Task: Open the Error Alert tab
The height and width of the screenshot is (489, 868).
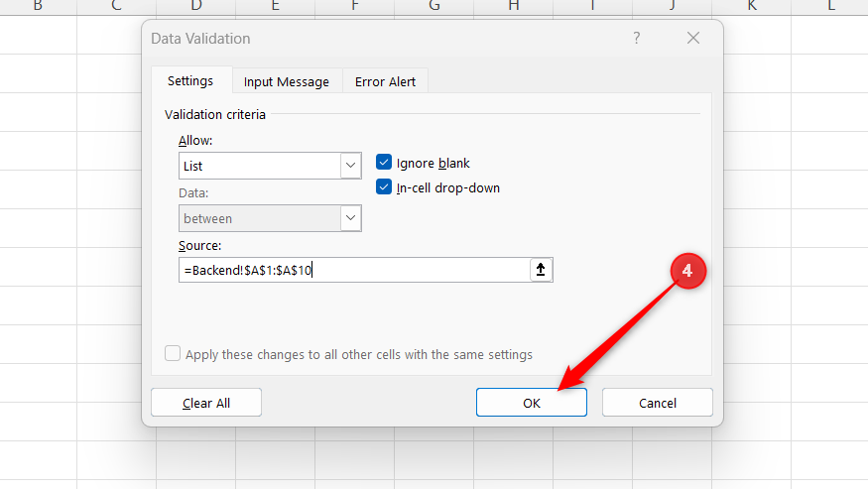Action: click(x=385, y=82)
